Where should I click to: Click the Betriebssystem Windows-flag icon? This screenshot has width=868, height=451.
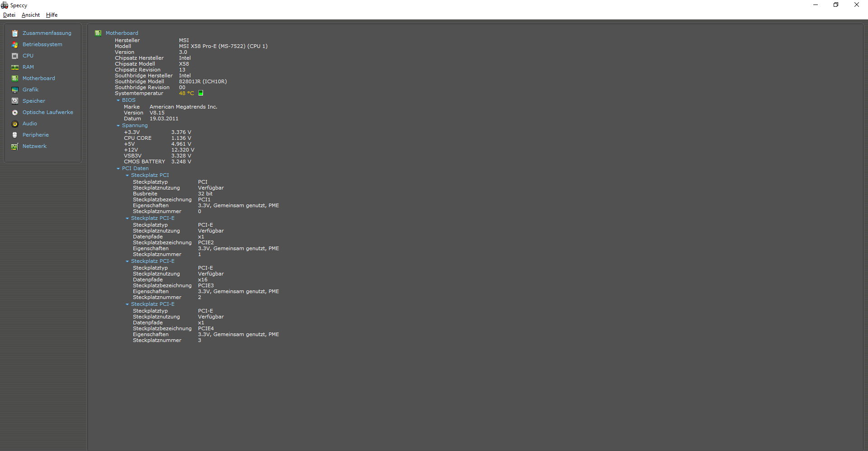(x=15, y=45)
